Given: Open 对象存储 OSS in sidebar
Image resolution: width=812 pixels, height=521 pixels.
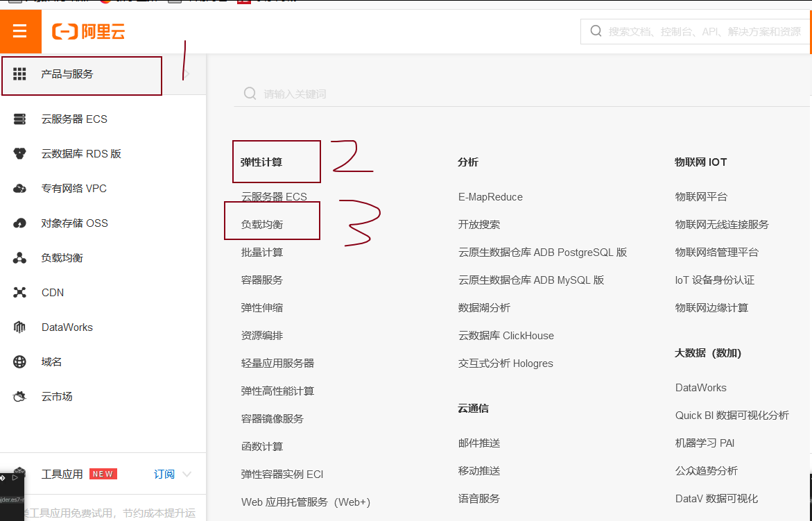Looking at the screenshot, I should coord(75,223).
